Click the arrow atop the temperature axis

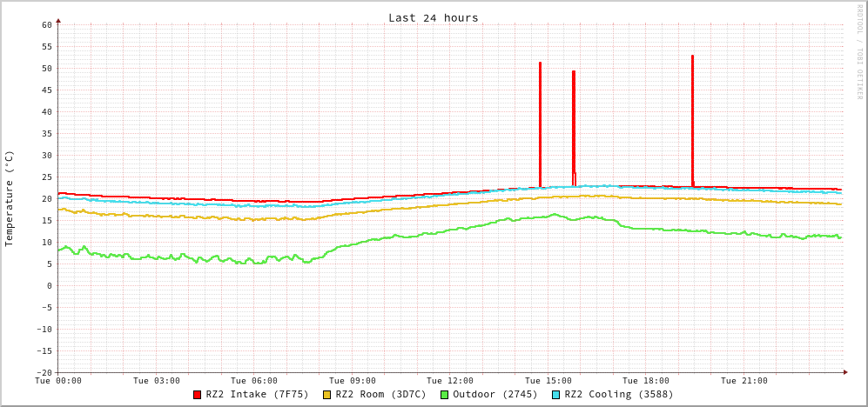58,20
